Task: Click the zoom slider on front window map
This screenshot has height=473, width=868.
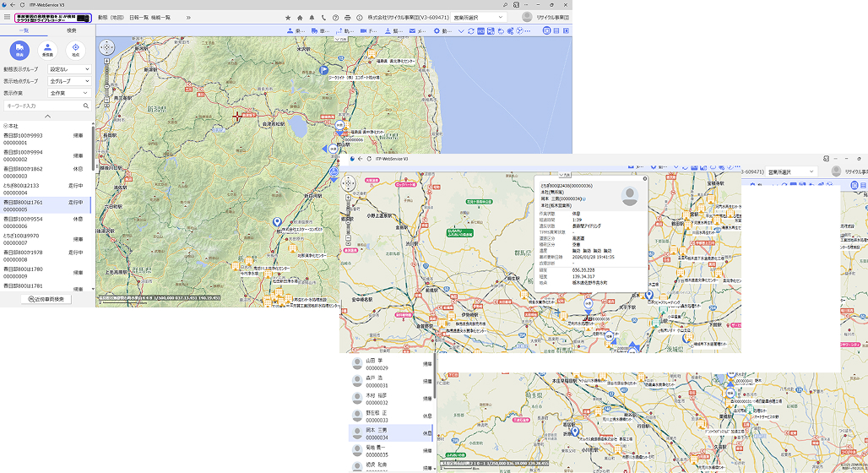Action: (348, 219)
